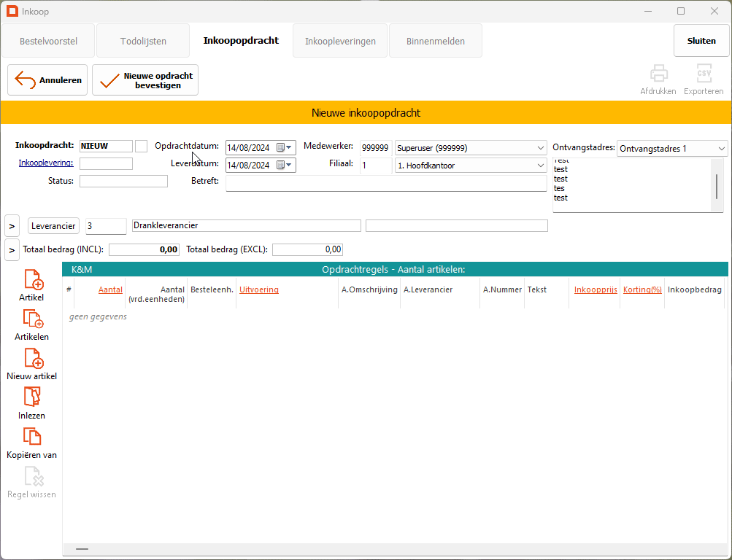Click the Inkoopprijs column header
The image size is (732, 560).
[596, 289]
